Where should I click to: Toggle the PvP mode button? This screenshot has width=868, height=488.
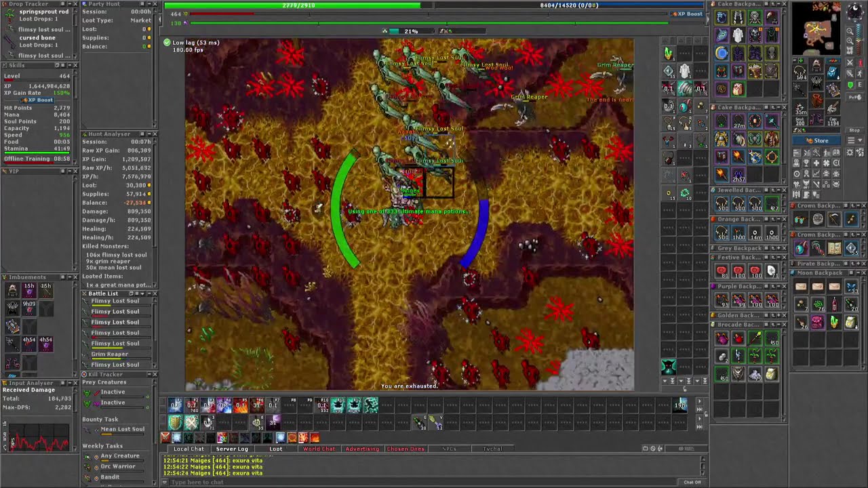click(854, 98)
